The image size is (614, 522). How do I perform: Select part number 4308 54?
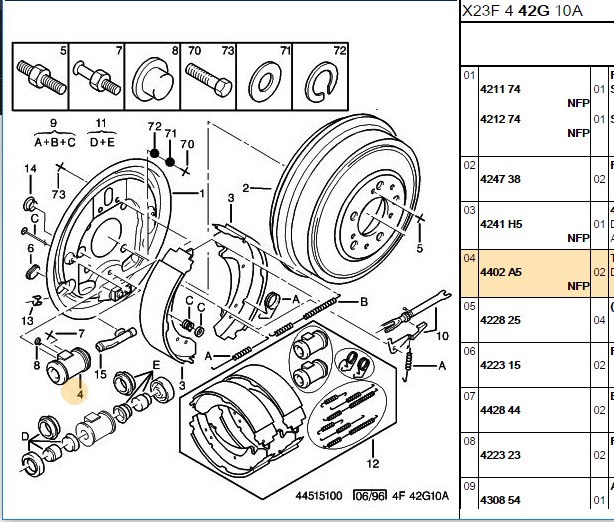coord(500,500)
